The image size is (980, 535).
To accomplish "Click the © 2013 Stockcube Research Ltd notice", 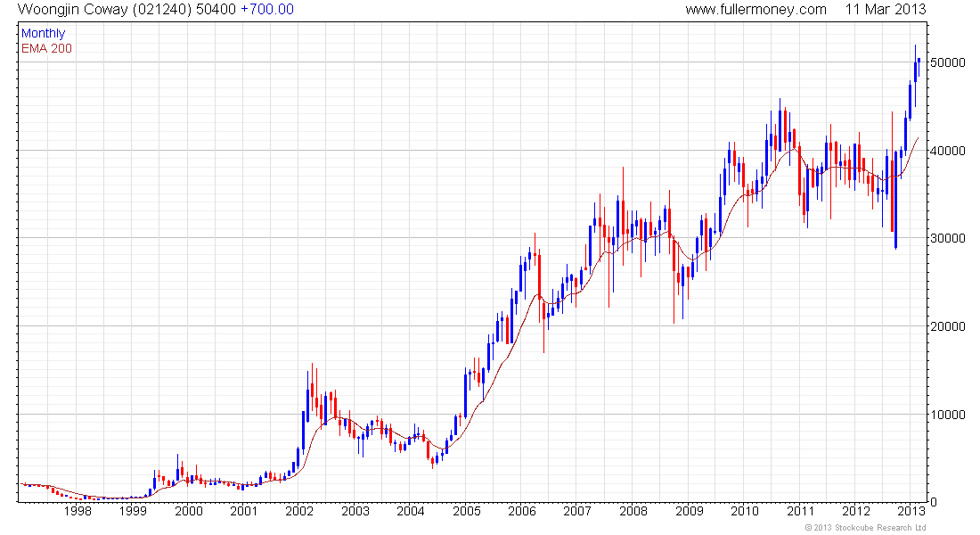I will (865, 528).
